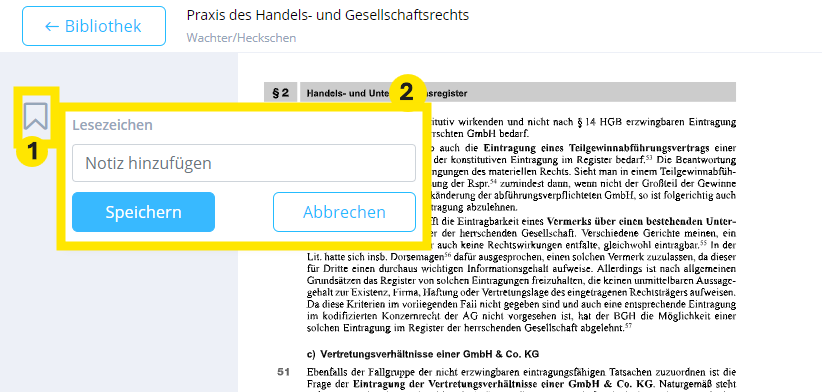
Task: Cancel the bookmark with Abbrechen
Action: [344, 212]
